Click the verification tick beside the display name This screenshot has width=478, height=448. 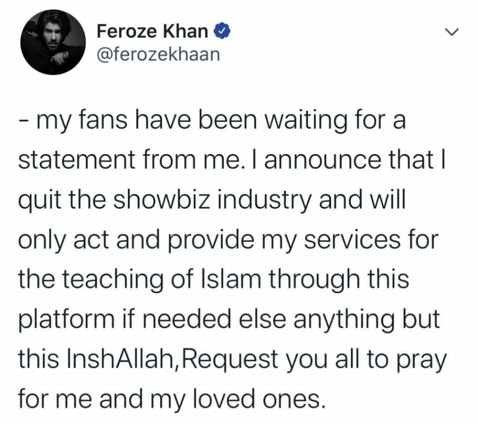click(223, 31)
